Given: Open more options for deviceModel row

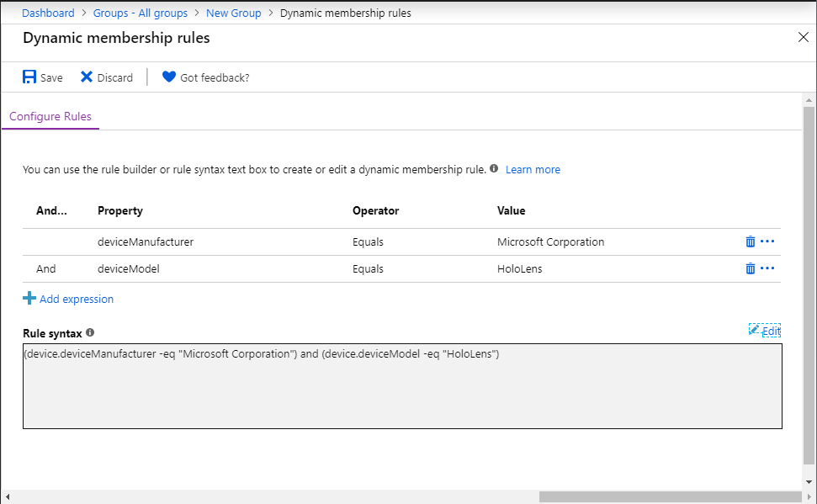Looking at the screenshot, I should [767, 268].
